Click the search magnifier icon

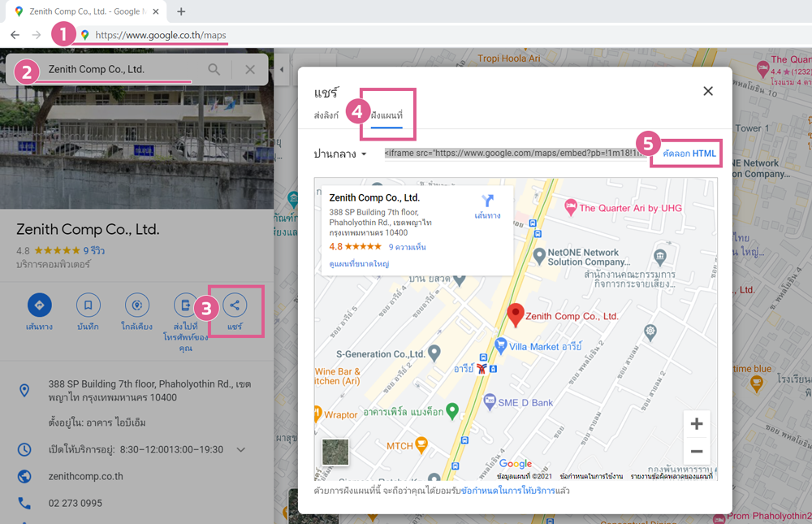pos(214,70)
